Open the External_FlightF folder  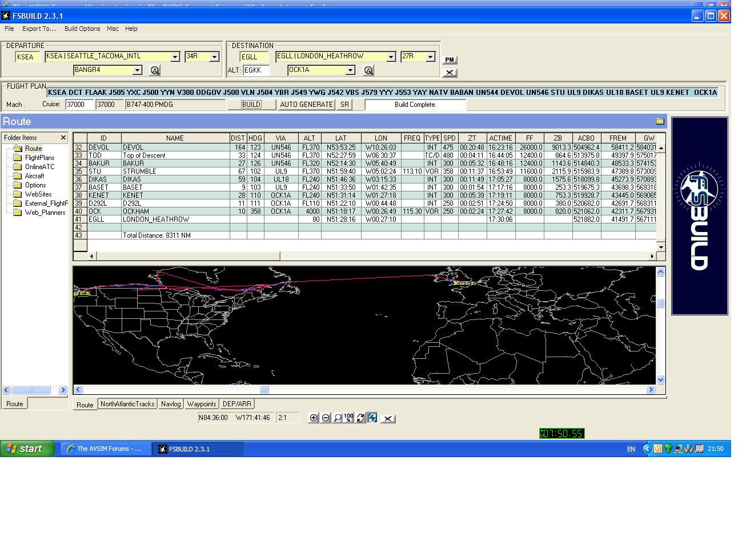[x=40, y=203]
